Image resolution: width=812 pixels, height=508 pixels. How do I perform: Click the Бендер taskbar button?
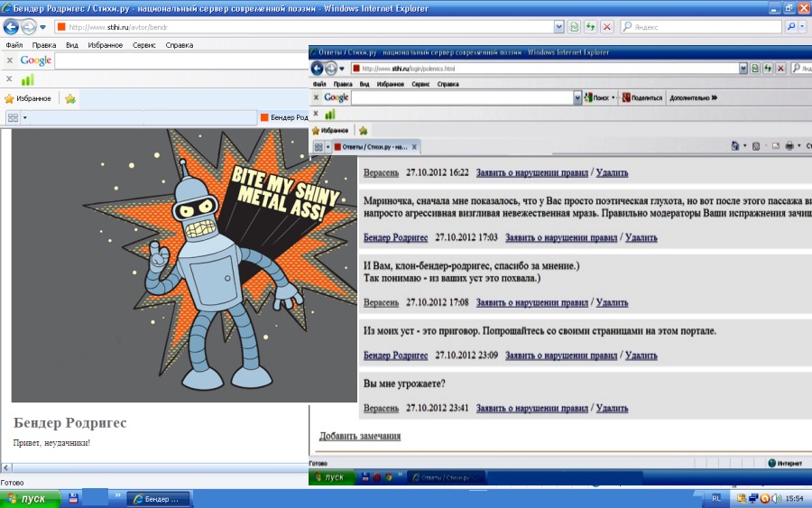pos(159,499)
